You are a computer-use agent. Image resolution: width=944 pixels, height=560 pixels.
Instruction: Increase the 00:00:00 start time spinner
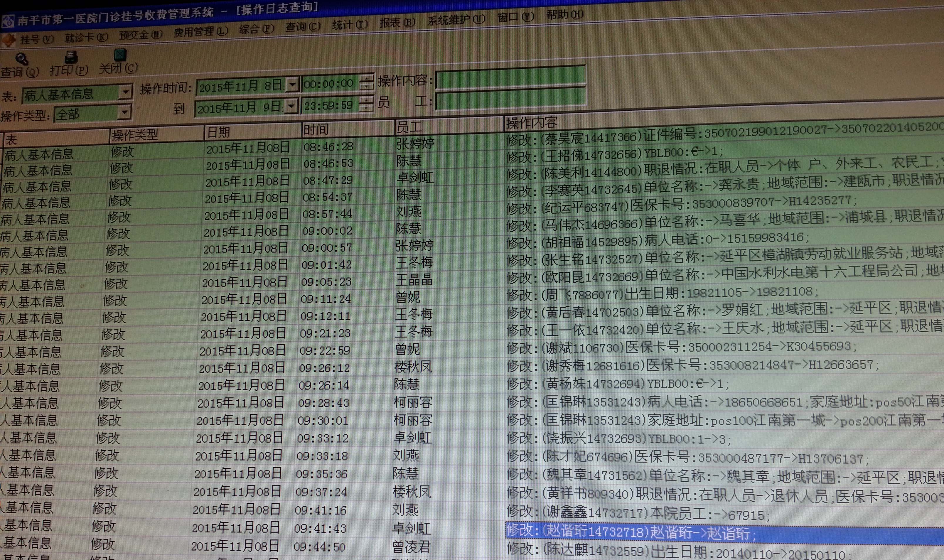pos(366,79)
